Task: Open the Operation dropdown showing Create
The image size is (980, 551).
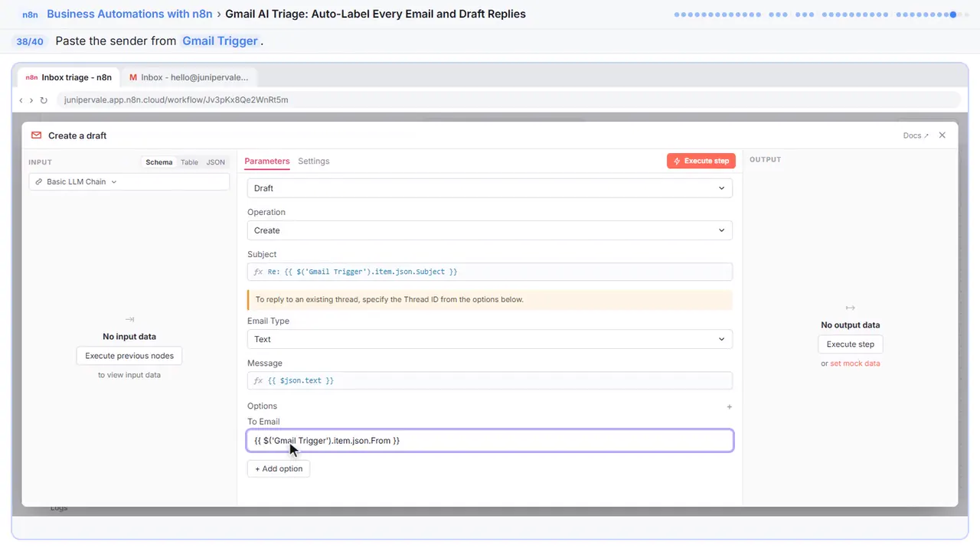Action: (x=490, y=230)
